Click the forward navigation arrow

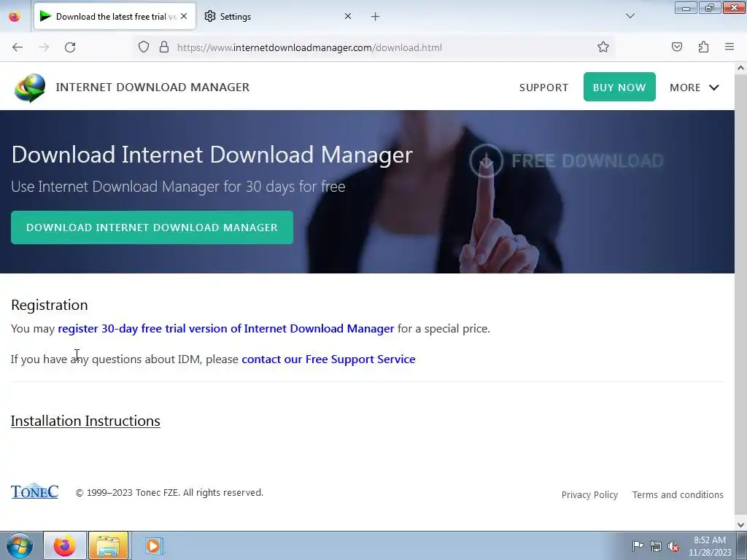pos(44,47)
